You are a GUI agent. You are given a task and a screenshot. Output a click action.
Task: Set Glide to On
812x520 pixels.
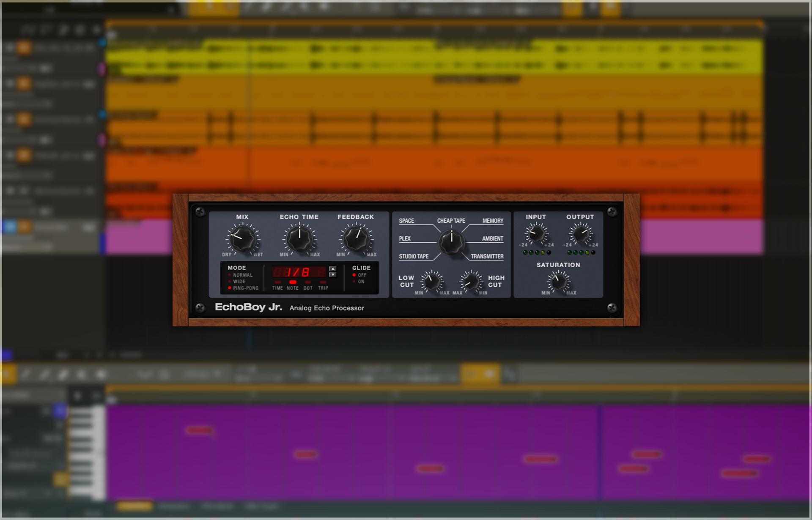coord(359,282)
